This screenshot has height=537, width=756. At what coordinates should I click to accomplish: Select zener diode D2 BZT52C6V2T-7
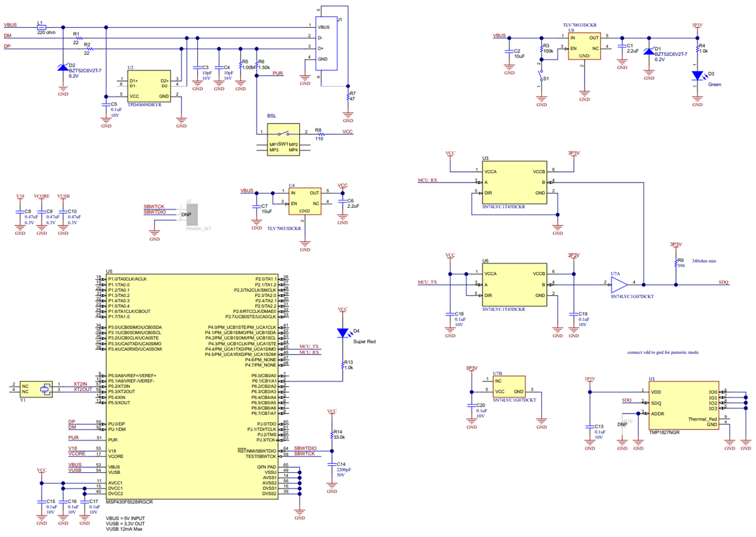(x=61, y=69)
